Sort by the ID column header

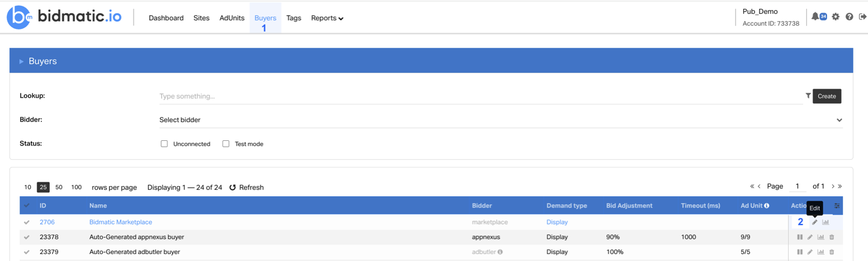(x=43, y=206)
